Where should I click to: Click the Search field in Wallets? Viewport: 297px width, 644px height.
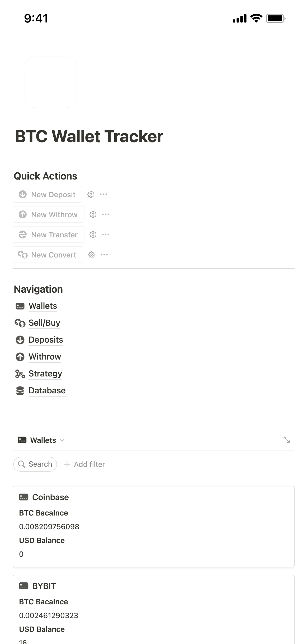pyautogui.click(x=35, y=464)
